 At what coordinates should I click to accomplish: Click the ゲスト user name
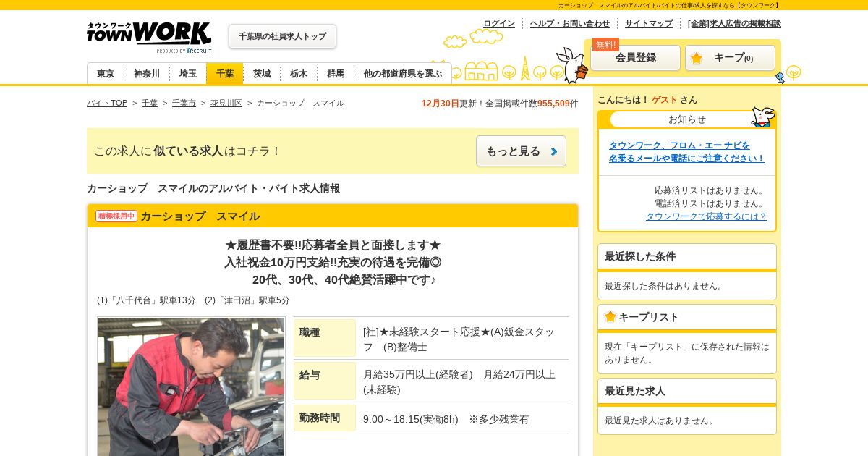(665, 100)
